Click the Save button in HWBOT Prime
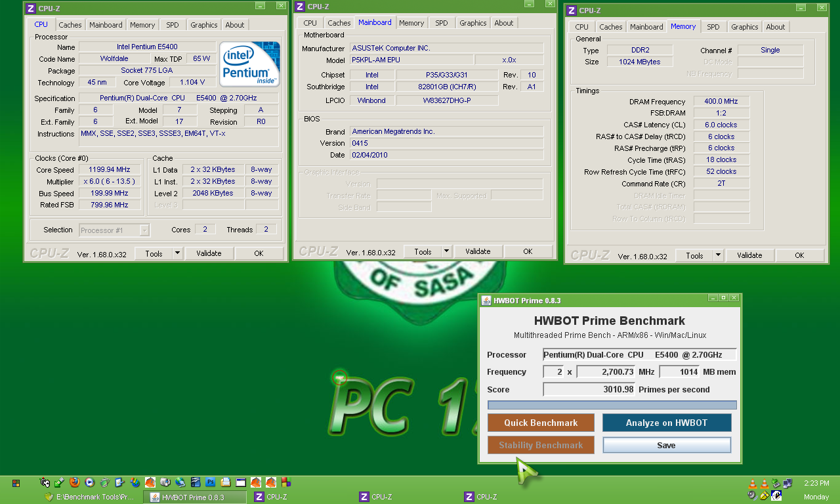This screenshot has width=840, height=504. tap(667, 445)
